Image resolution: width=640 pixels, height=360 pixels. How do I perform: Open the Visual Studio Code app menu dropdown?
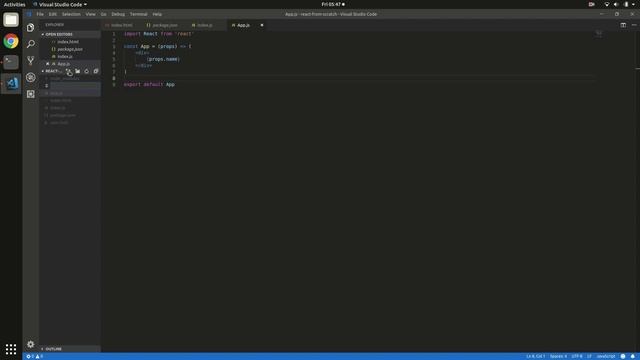point(60,4)
